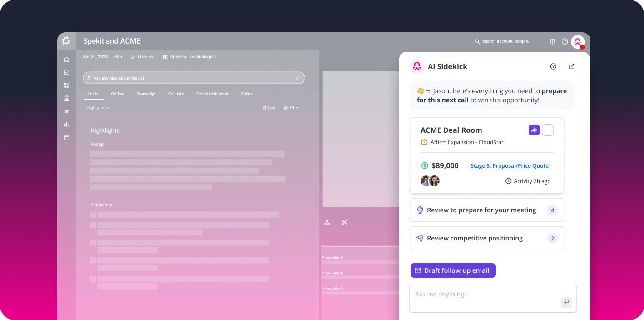Open the briefcase deals sidebar icon

tap(67, 98)
